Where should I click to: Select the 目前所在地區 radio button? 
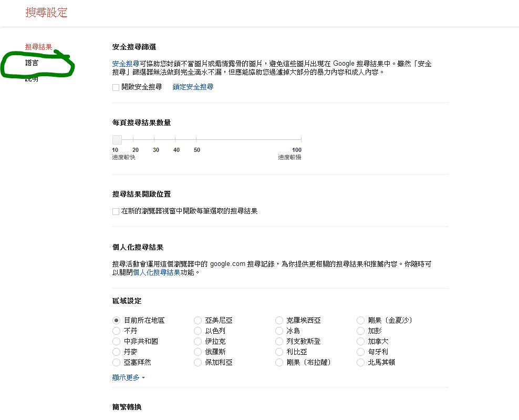tap(117, 320)
